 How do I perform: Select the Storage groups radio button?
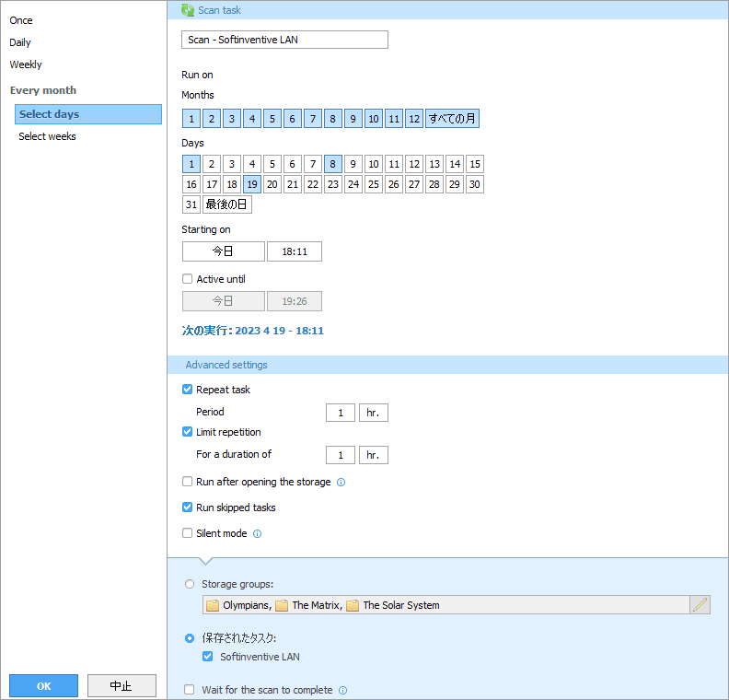point(190,584)
